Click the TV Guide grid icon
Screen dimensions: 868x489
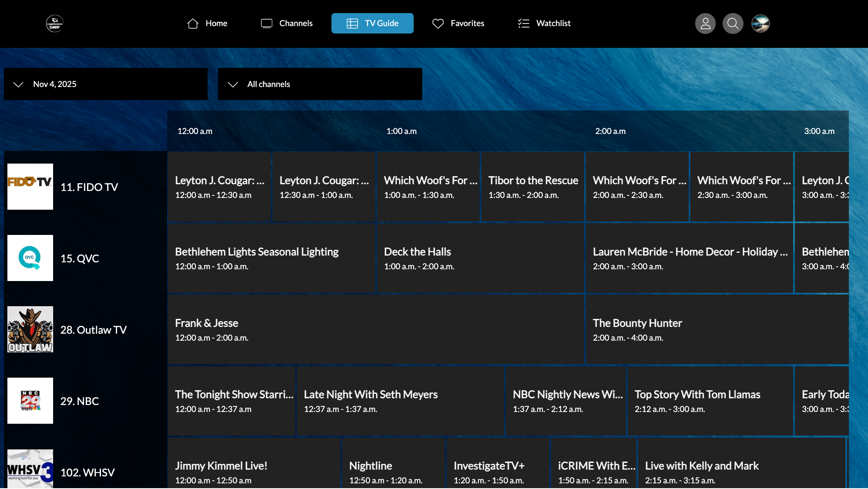(350, 23)
